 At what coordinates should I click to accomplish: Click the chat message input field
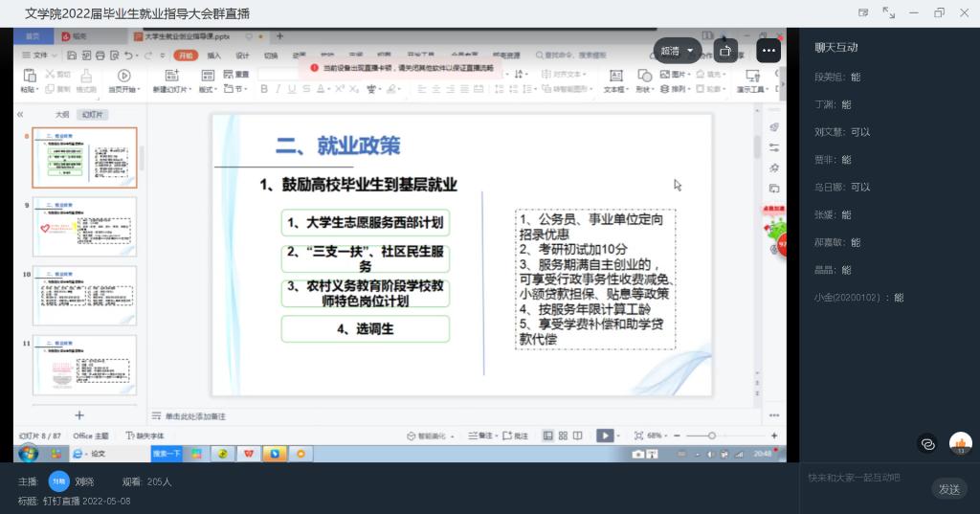[861, 478]
